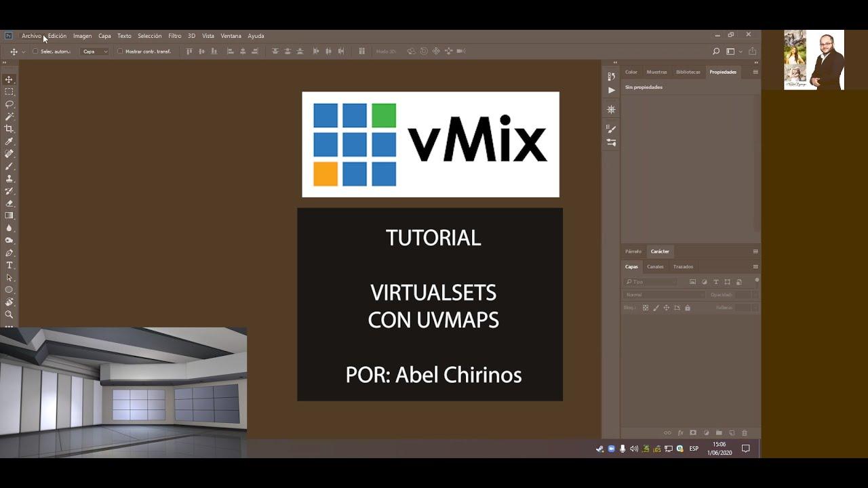Image resolution: width=868 pixels, height=488 pixels.
Task: Select the Sponge tool
Action: [9, 240]
